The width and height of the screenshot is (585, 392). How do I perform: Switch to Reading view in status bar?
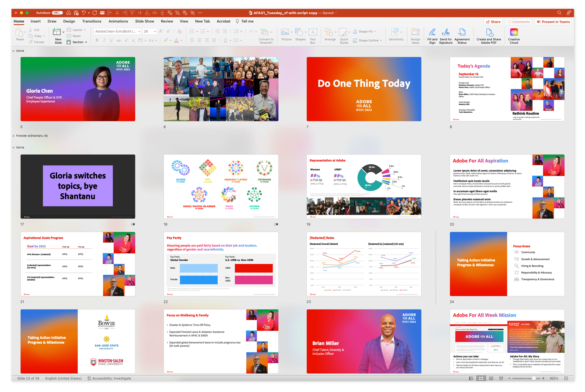point(491,378)
